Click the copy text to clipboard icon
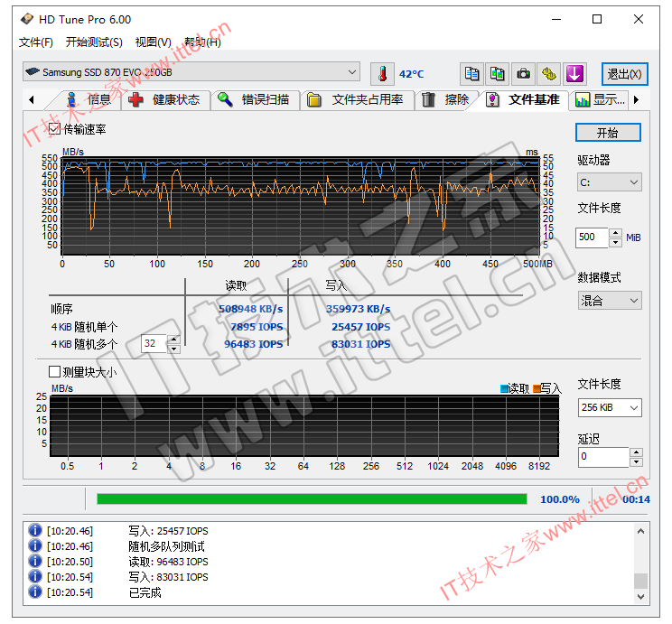 (x=471, y=73)
